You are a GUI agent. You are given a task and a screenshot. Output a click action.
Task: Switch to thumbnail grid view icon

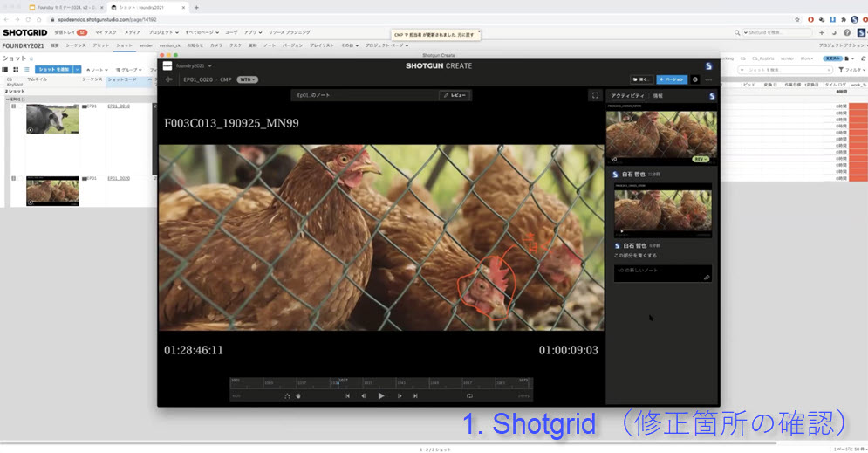[x=16, y=70]
